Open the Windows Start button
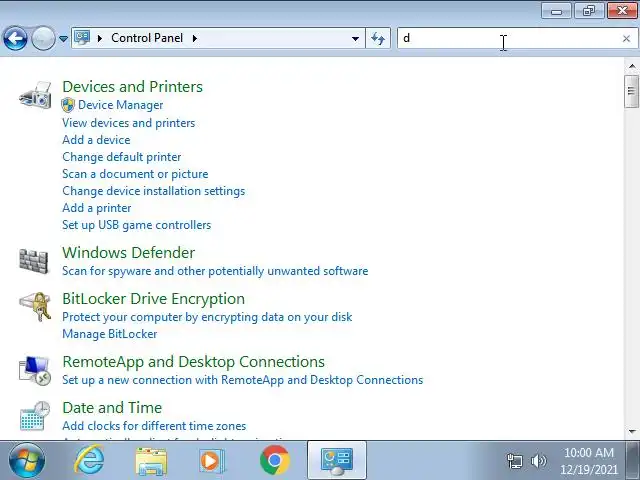The image size is (640, 480). coord(27,461)
